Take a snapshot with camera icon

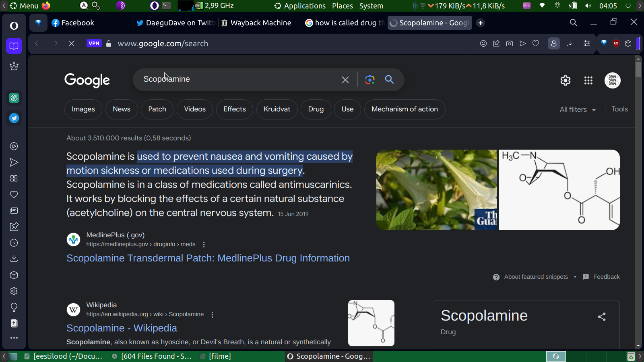click(509, 43)
